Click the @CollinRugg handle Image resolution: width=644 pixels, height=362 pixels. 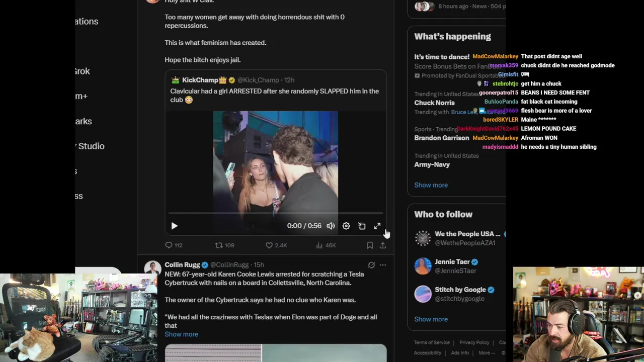click(230, 265)
